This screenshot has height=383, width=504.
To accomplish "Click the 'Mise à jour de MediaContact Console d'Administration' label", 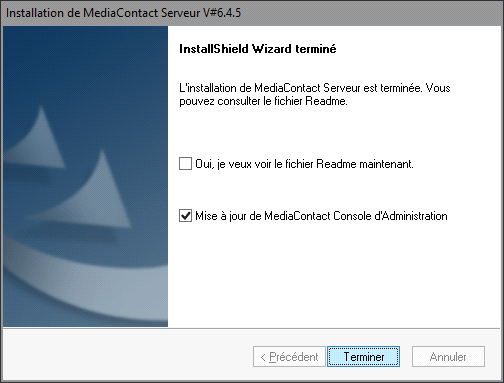I will (321, 216).
